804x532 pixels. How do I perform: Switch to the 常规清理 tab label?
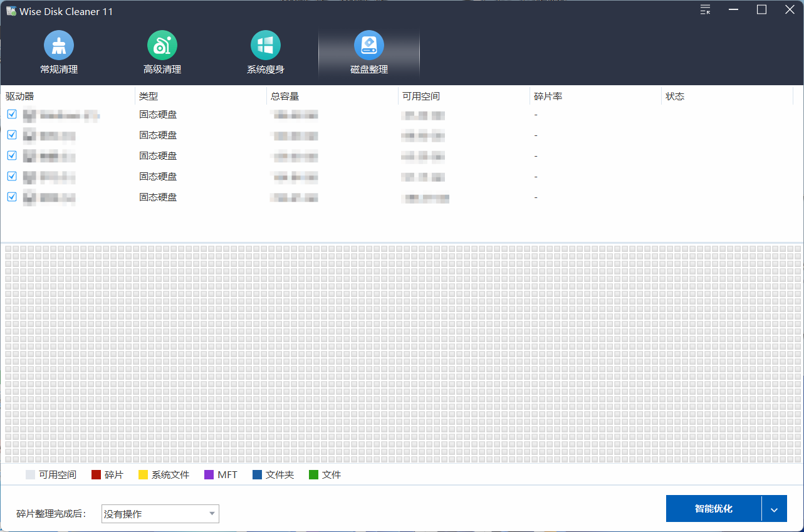click(x=59, y=70)
